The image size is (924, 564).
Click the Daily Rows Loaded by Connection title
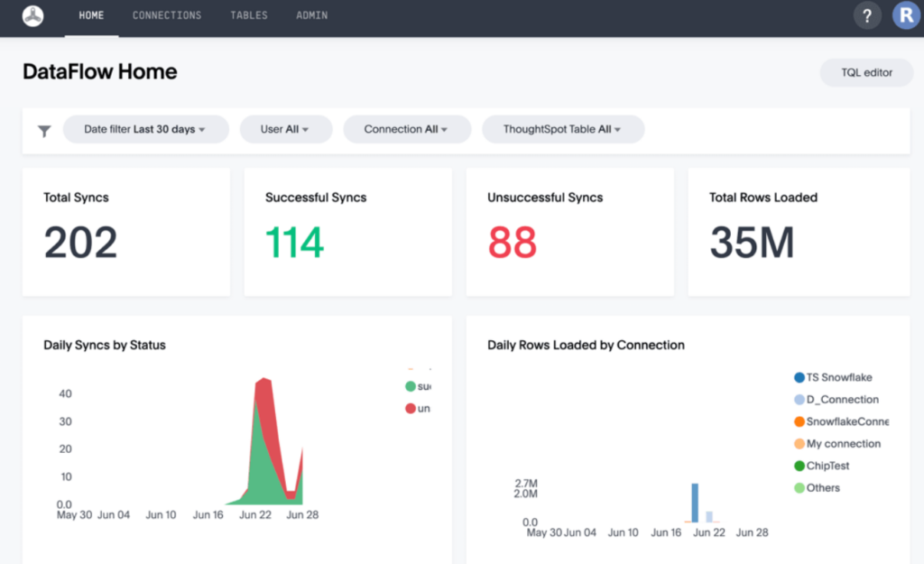tap(586, 345)
